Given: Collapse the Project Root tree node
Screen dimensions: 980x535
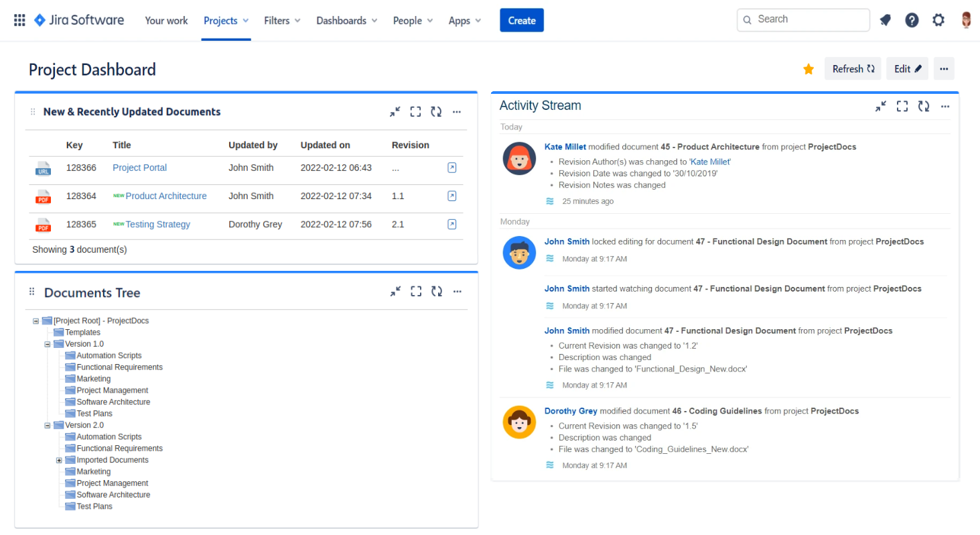Looking at the screenshot, I should (x=36, y=321).
